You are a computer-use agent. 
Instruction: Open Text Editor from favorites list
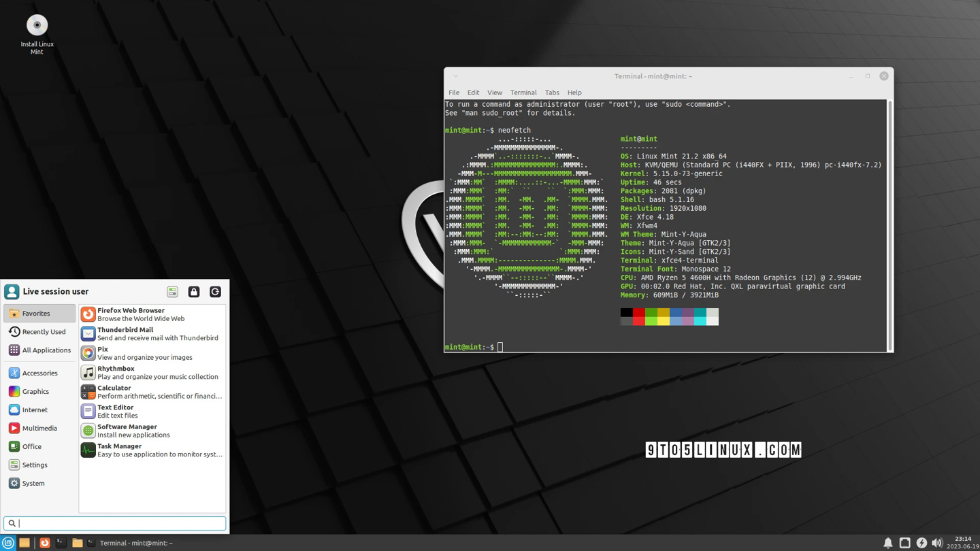(152, 412)
